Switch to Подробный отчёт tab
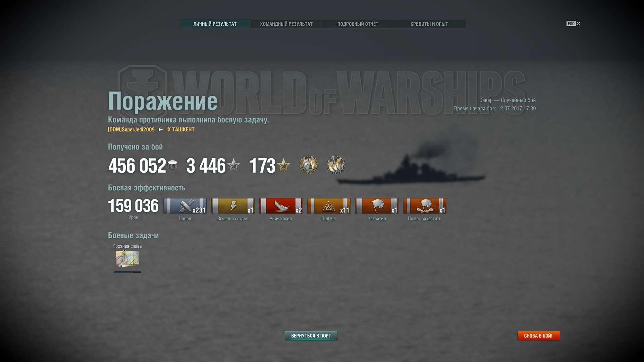644x362 pixels. (x=358, y=24)
